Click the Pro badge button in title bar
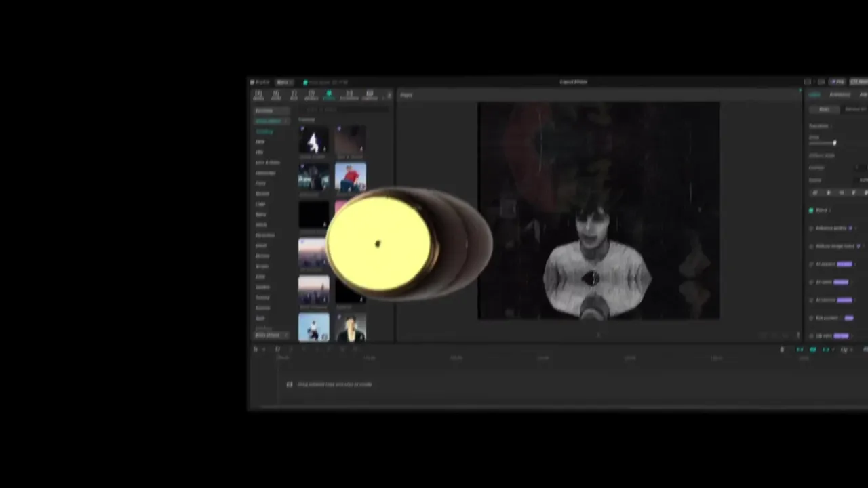The width and height of the screenshot is (868, 488). click(838, 82)
